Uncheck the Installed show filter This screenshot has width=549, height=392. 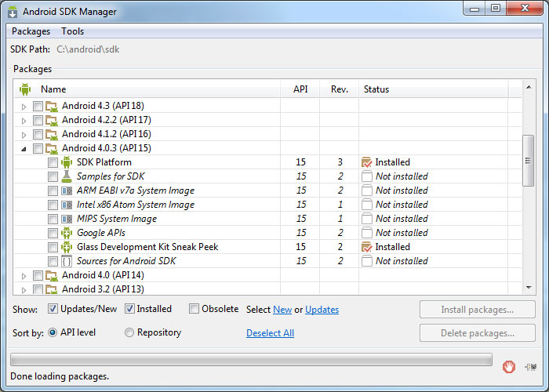pos(129,309)
